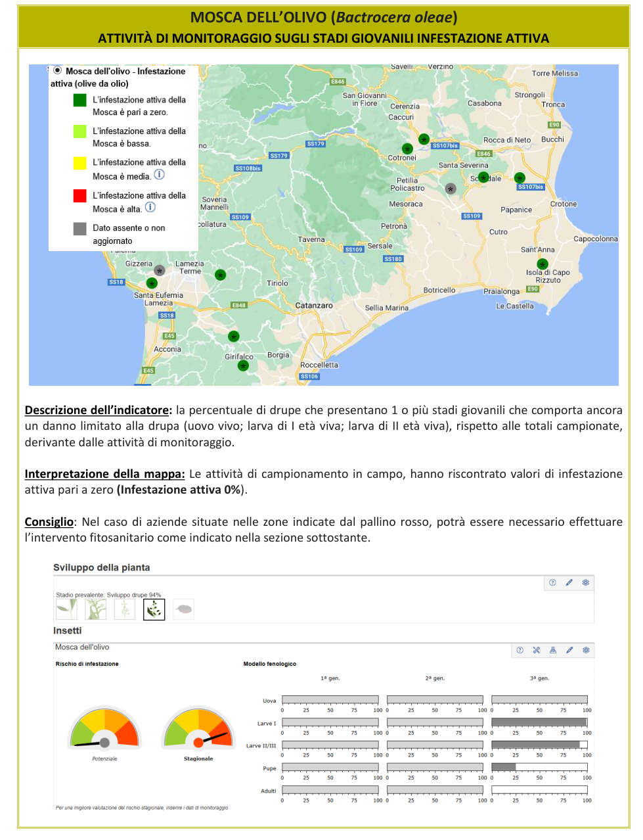Viewport: 643px width, 840px height.
Task: Click the gray 'Dato assente' legend swatch
Action: click(x=79, y=228)
